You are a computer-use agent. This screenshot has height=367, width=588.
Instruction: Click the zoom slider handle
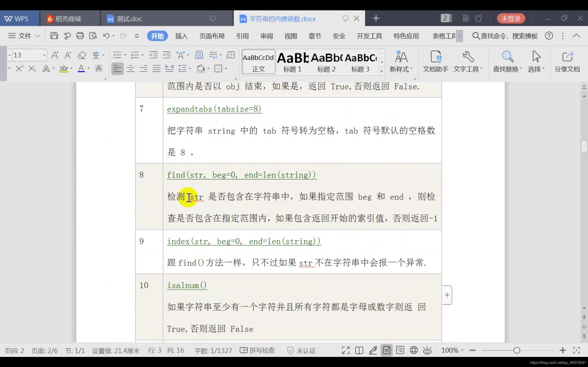point(517,350)
